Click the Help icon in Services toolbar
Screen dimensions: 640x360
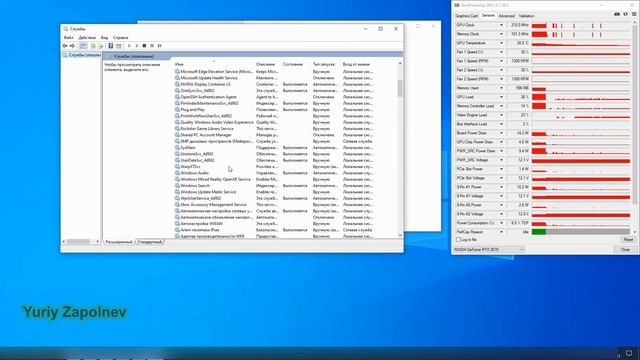111,46
